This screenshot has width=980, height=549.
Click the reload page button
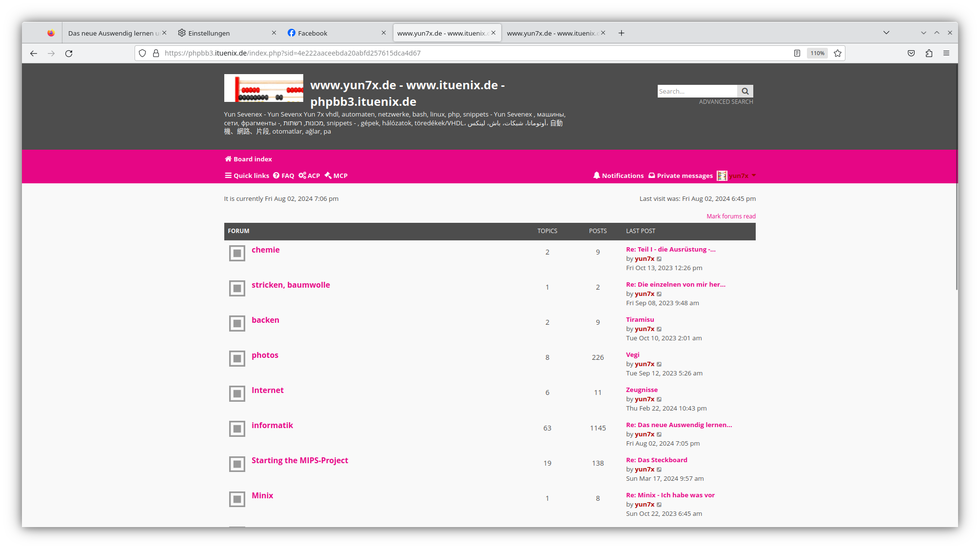click(69, 53)
